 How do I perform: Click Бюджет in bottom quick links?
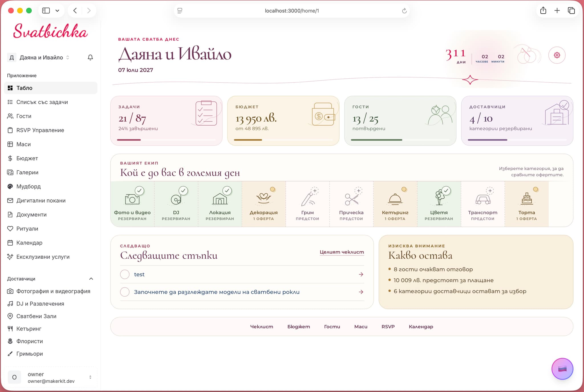tap(299, 326)
